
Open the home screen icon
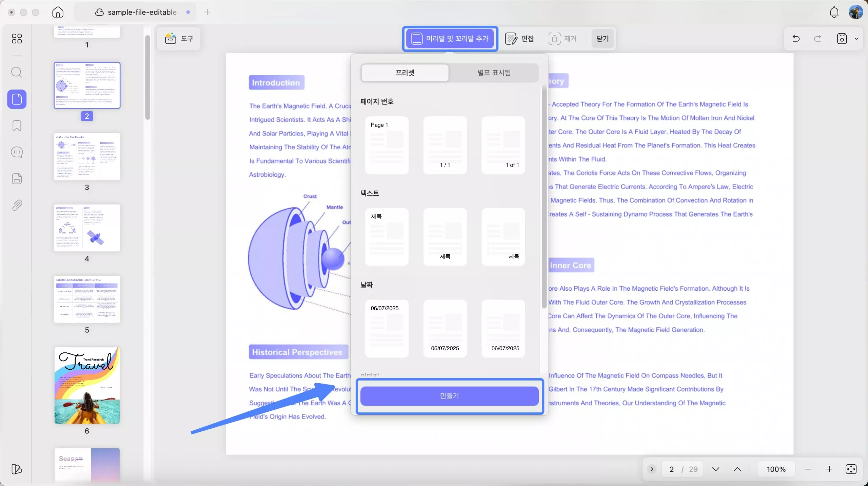[58, 12]
